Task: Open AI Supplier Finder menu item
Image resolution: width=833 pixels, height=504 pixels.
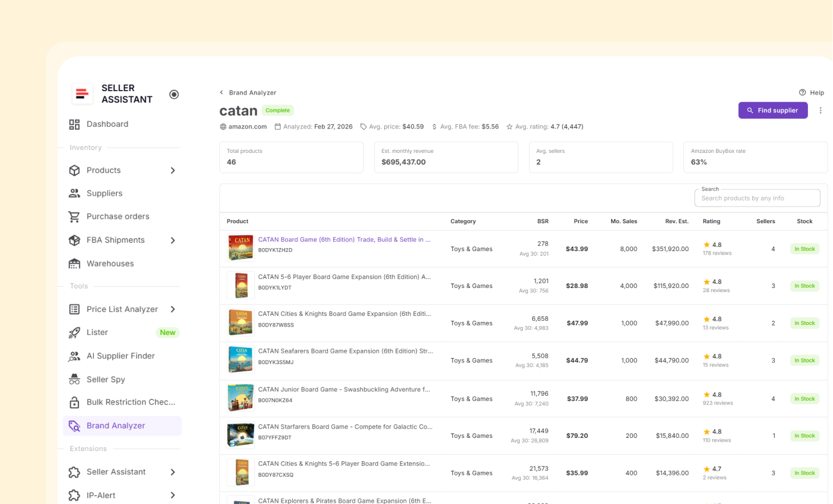Action: (x=120, y=356)
